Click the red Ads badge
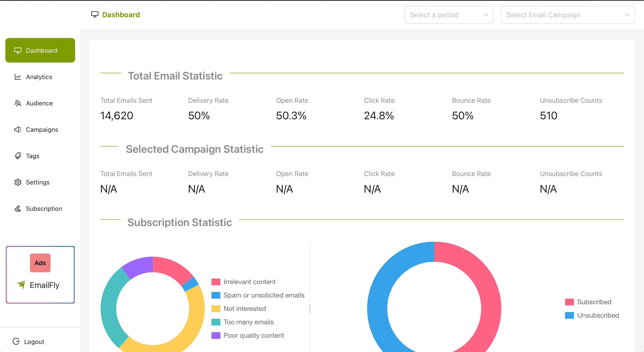The image size is (644, 352). click(x=40, y=263)
